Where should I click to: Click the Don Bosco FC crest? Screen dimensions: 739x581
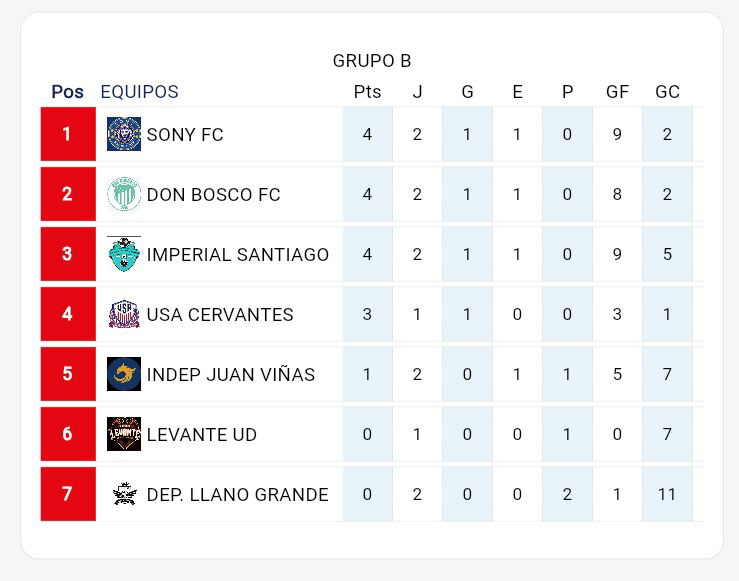coord(124,194)
